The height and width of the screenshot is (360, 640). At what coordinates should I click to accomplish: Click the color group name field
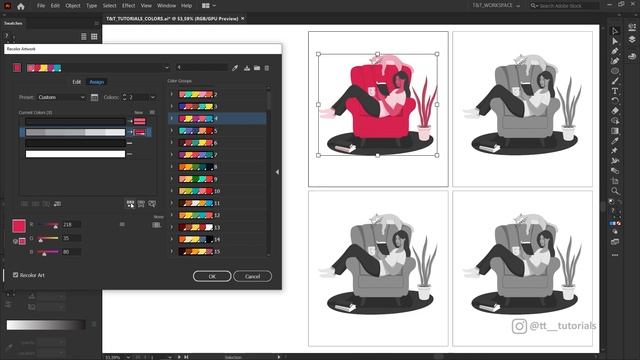tap(202, 67)
